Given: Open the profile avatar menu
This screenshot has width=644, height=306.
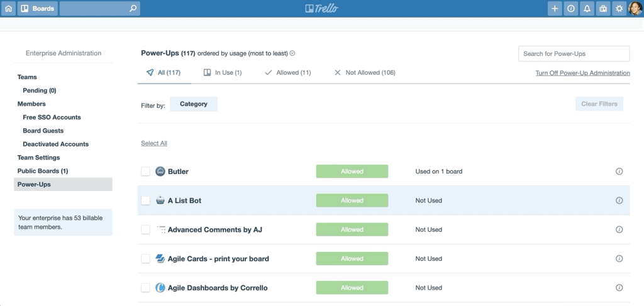Looking at the screenshot, I should [x=635, y=9].
